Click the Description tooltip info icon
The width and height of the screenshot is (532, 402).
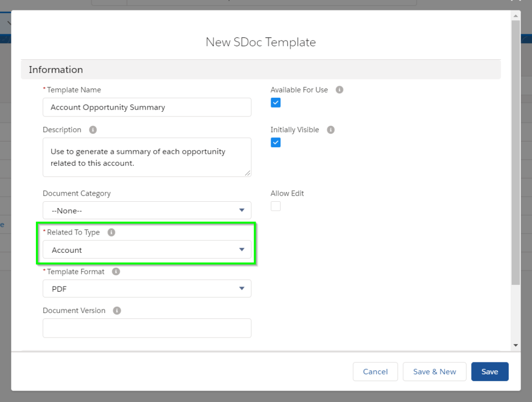tap(92, 129)
